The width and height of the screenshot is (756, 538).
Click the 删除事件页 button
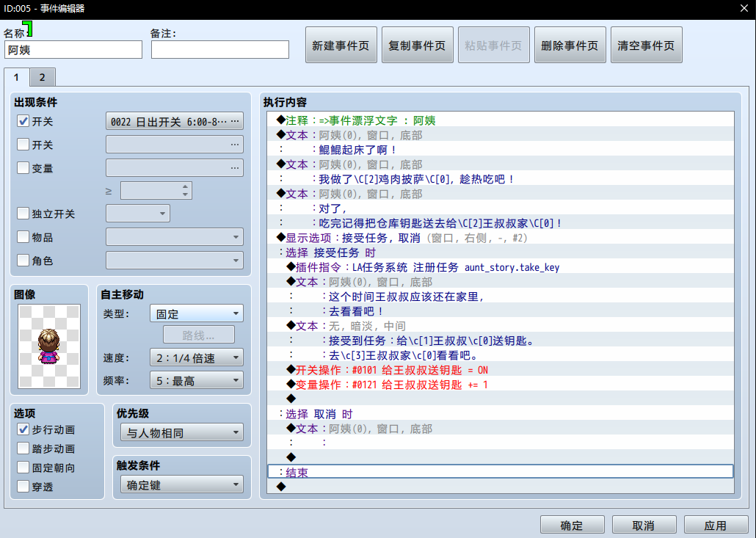click(570, 46)
